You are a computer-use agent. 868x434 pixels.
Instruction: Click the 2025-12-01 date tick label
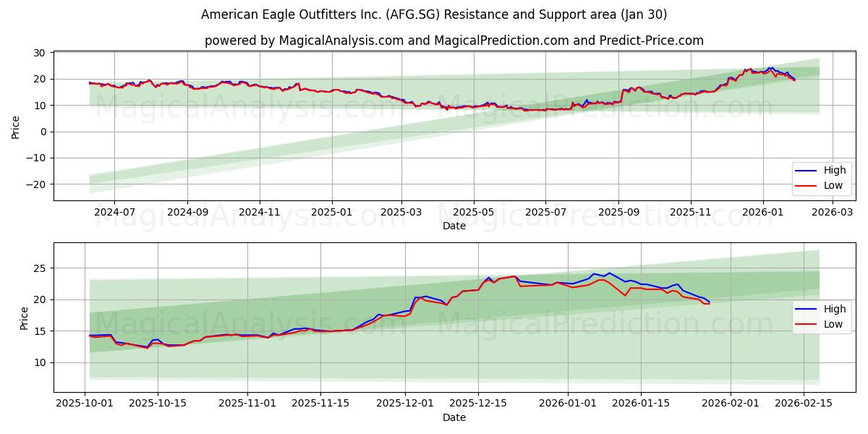[x=404, y=404]
